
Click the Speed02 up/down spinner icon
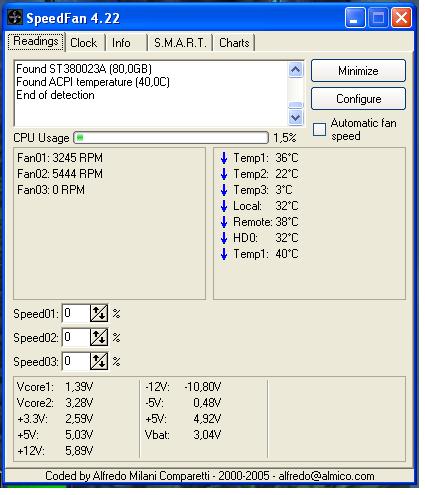pyautogui.click(x=99, y=337)
